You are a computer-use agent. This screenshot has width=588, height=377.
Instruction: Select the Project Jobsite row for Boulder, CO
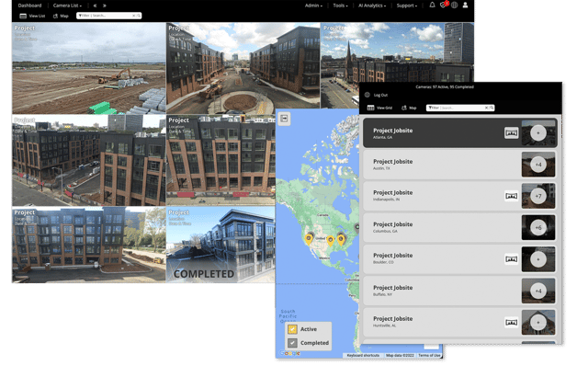[460, 259]
